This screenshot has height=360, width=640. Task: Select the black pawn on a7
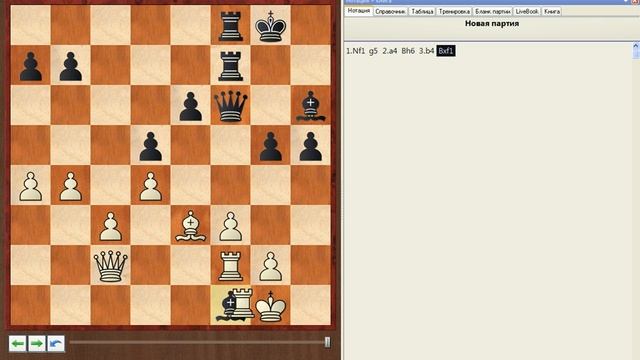coord(31,66)
